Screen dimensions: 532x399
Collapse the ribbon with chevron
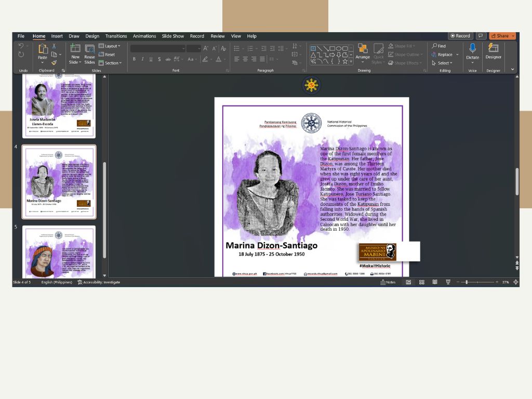(x=513, y=69)
